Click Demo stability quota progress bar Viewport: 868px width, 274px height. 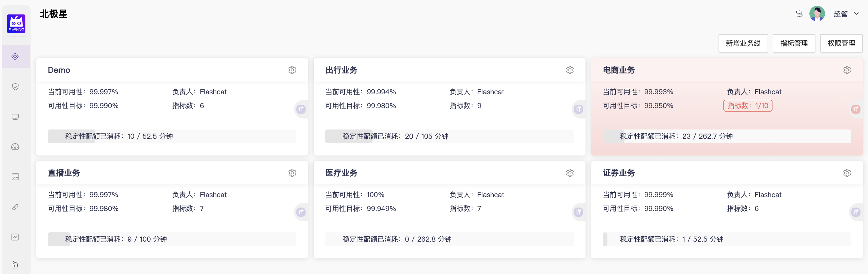point(172,136)
